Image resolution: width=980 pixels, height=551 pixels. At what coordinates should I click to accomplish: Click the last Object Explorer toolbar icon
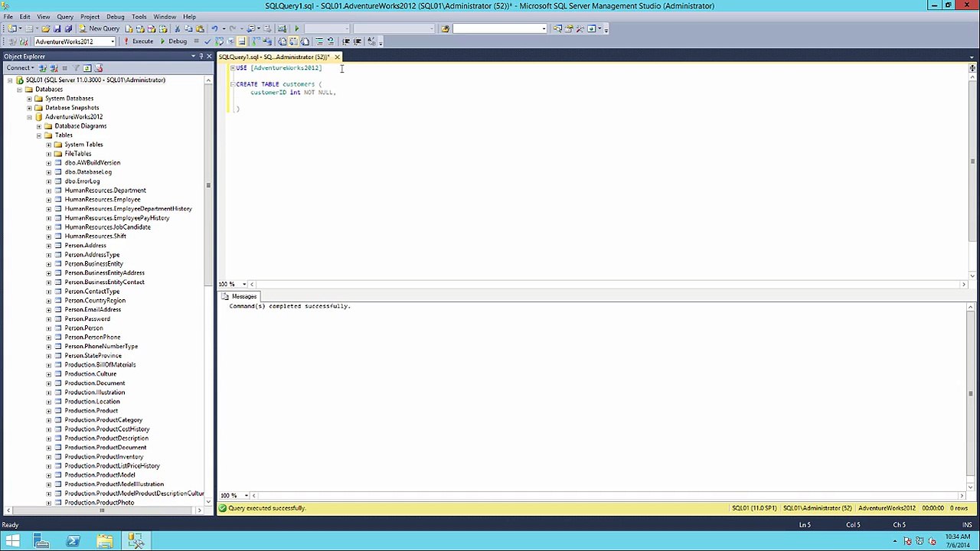(98, 67)
